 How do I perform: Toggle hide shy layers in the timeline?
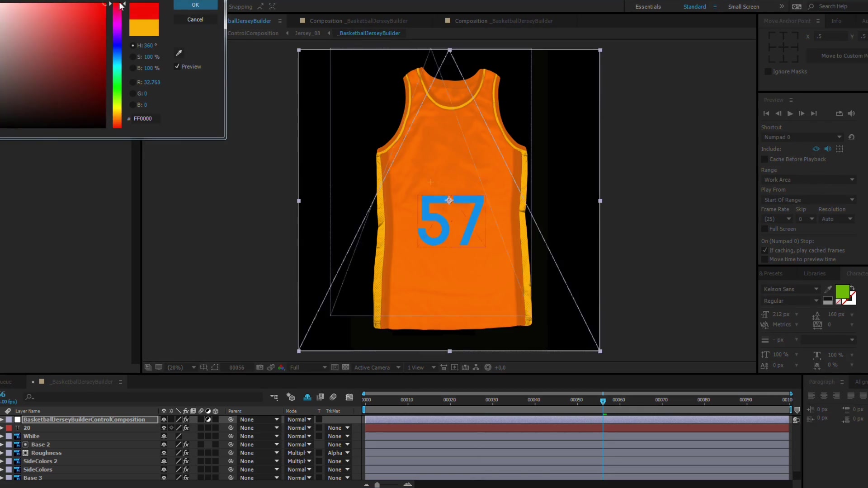tap(307, 397)
